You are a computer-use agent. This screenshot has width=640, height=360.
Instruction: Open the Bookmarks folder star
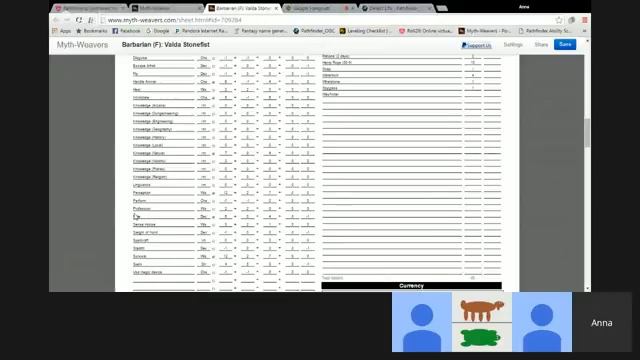pyautogui.click(x=92, y=31)
